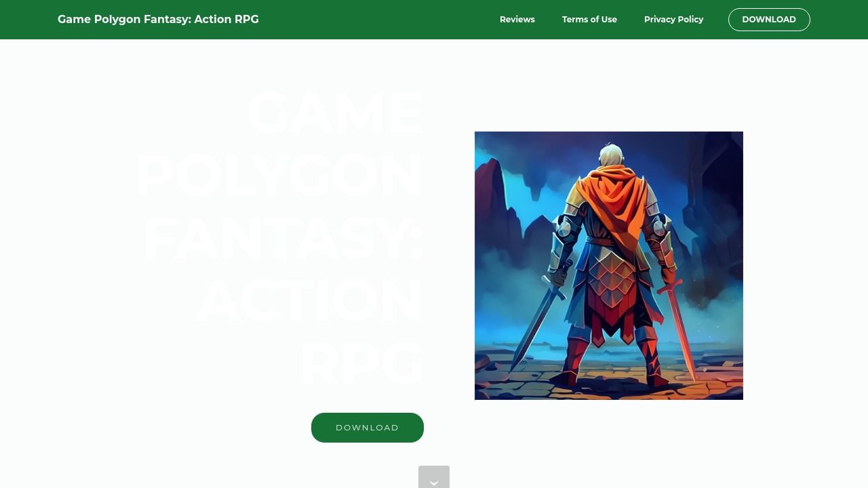Click the outlined DOWNLOAD button in header
This screenshot has height=488, width=868.
click(x=769, y=20)
